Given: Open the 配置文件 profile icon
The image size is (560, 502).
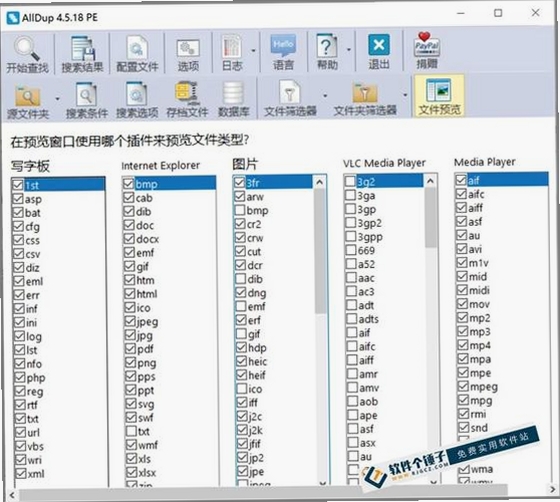Looking at the screenshot, I should 137,48.
